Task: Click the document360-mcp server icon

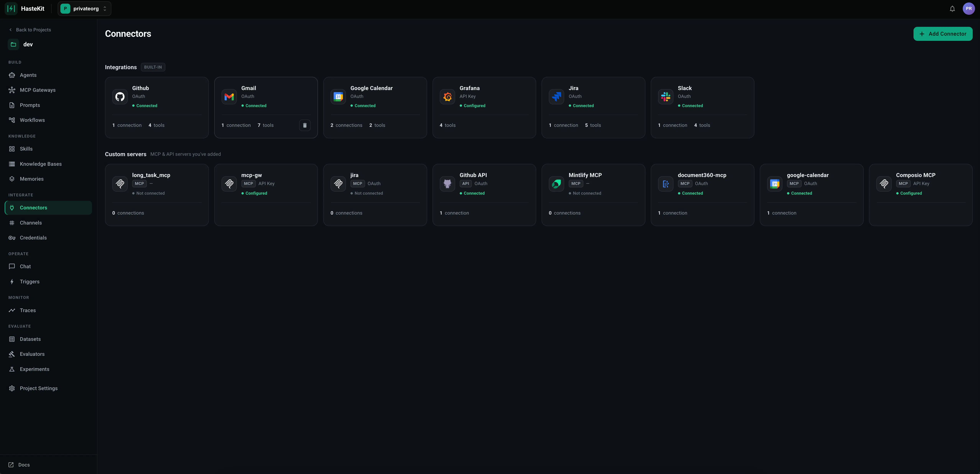Action: [x=665, y=184]
